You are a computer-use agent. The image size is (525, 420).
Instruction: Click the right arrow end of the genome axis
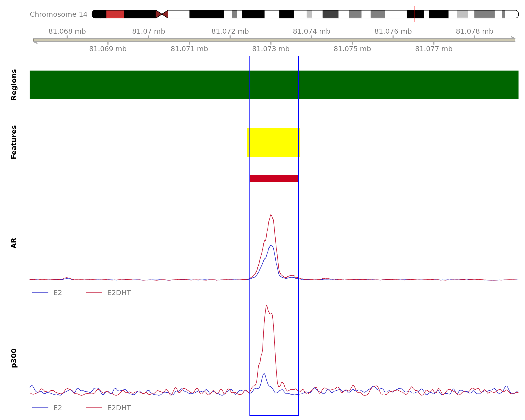513,39
